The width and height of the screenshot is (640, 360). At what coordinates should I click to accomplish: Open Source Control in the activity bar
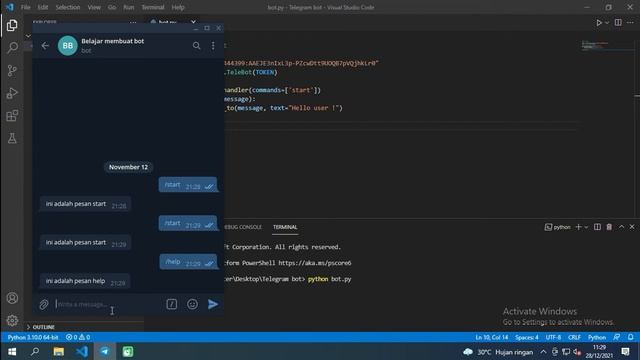coord(12,71)
